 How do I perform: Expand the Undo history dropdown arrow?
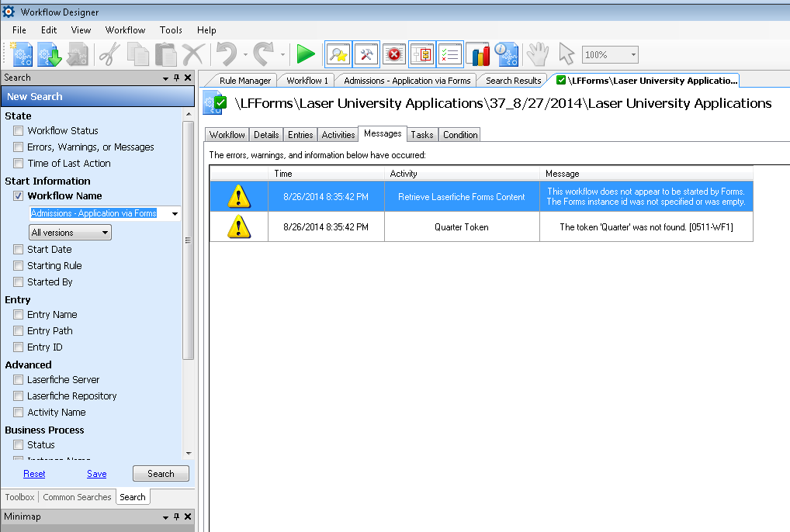[x=245, y=54]
